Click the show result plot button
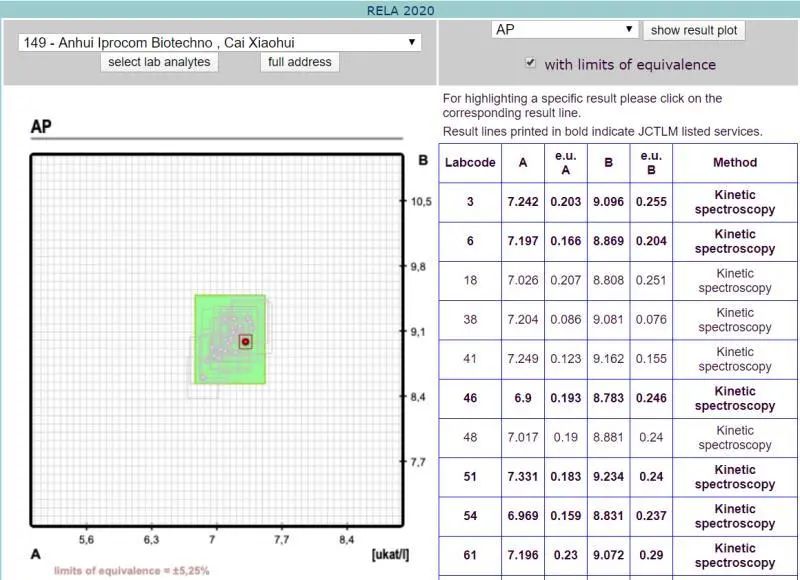This screenshot has width=800, height=580. pyautogui.click(x=694, y=30)
